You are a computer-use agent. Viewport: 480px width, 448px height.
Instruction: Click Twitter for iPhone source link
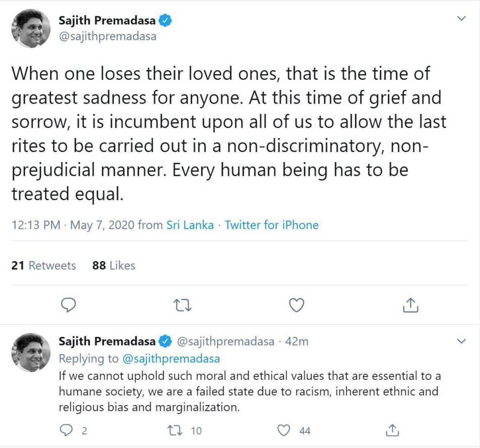pos(271,225)
